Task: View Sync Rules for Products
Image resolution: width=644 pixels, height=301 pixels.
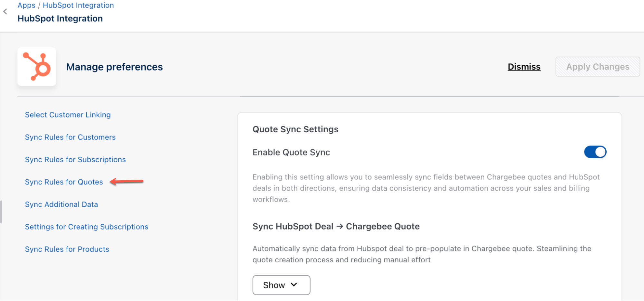Action: (67, 249)
